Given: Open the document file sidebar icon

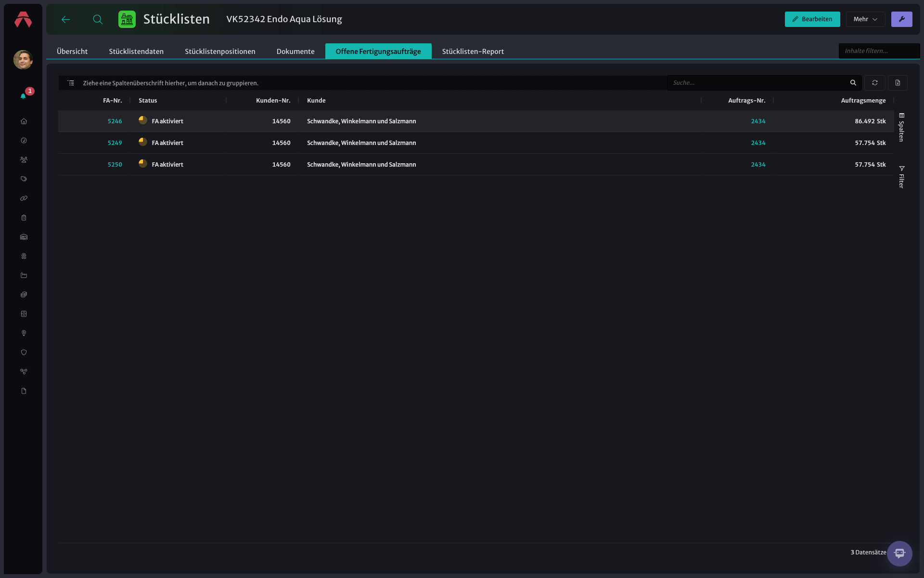Looking at the screenshot, I should pos(24,391).
